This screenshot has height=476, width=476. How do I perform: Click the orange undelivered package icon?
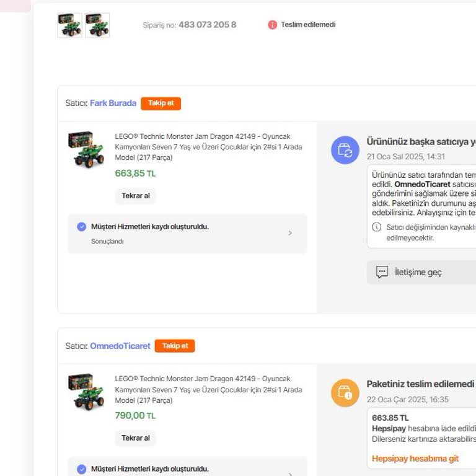click(x=345, y=393)
